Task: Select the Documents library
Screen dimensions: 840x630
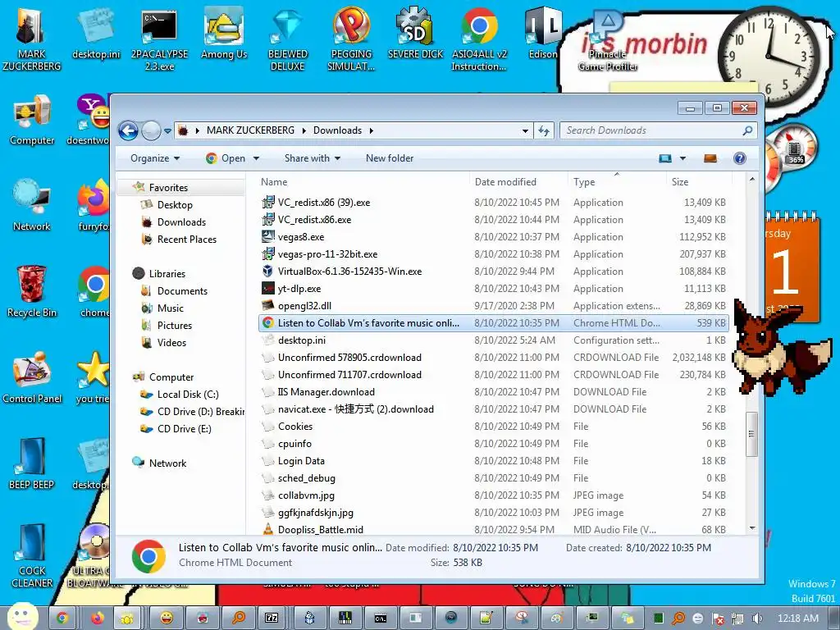Action: 182,291
